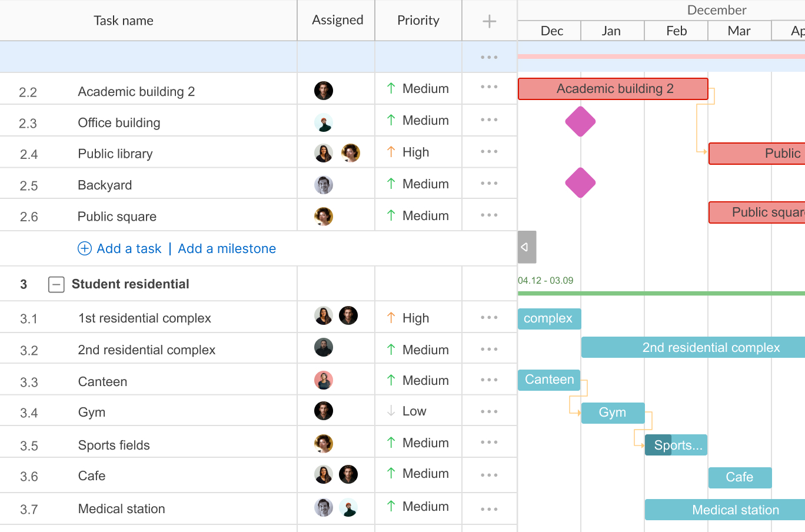Collapse the Student residential group
805x532 pixels.
(x=56, y=285)
